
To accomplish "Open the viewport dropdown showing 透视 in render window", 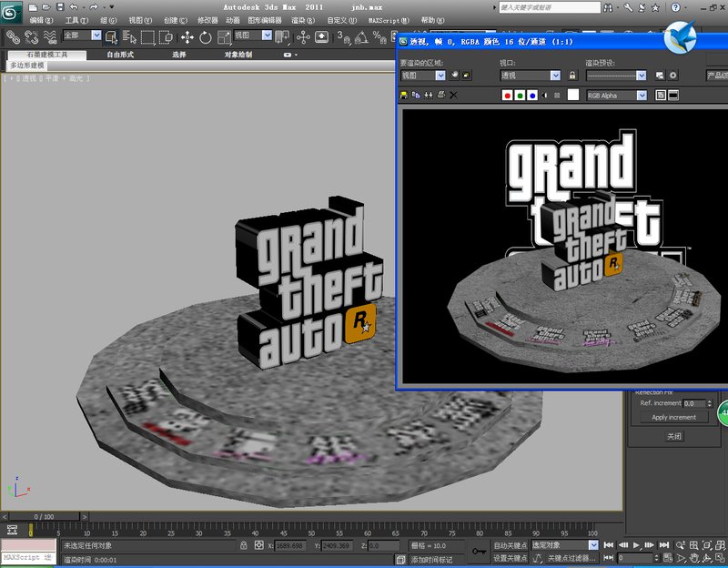I will (531, 76).
